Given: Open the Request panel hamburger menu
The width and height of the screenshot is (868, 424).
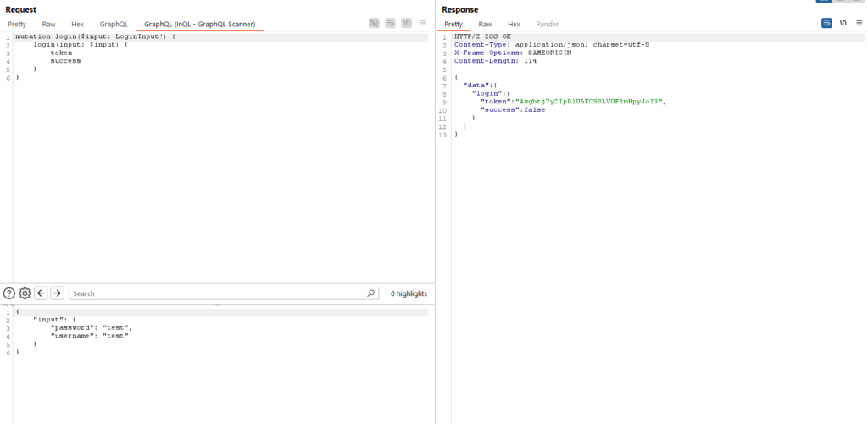Looking at the screenshot, I should [423, 24].
